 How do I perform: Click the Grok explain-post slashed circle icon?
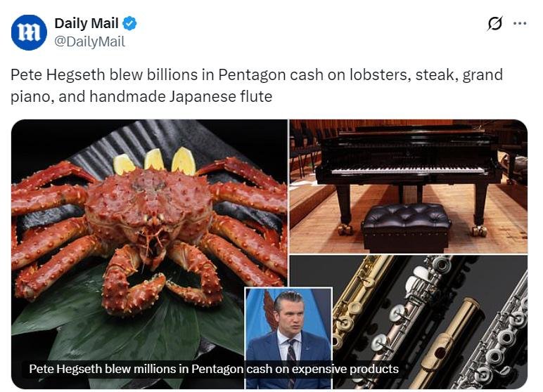coord(494,23)
